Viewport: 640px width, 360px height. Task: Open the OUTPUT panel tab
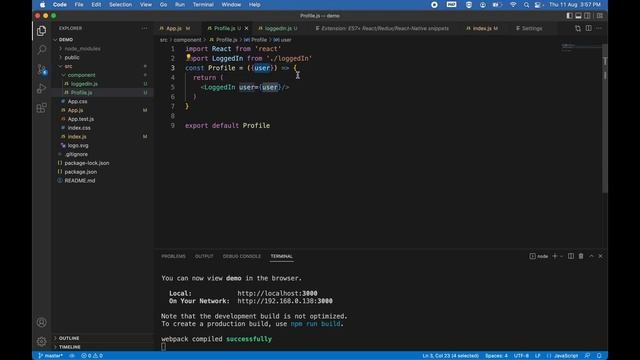coord(204,256)
